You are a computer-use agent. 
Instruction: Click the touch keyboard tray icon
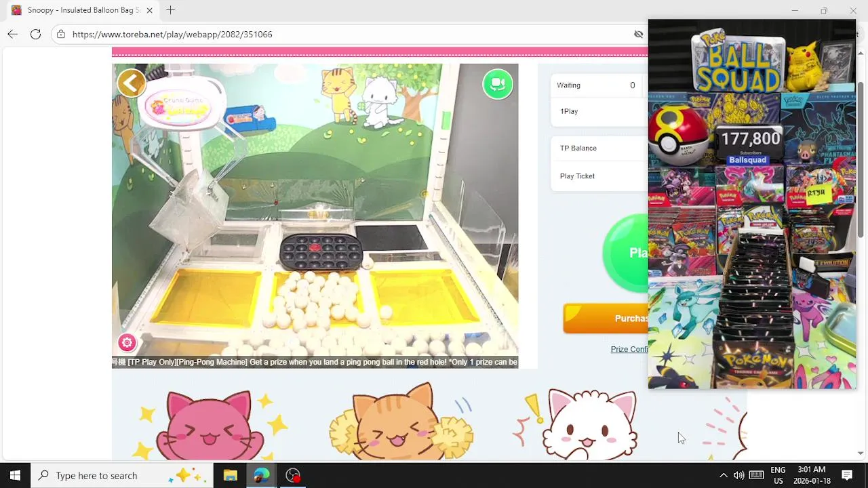pyautogui.click(x=757, y=475)
